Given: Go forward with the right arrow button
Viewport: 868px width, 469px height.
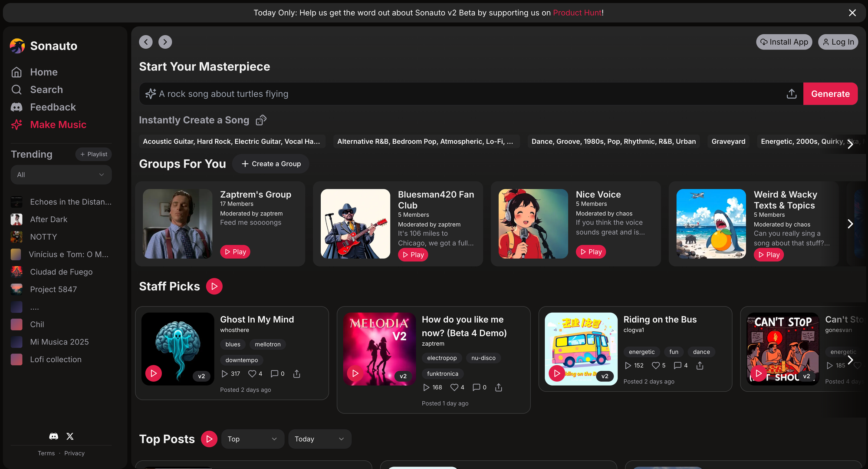Looking at the screenshot, I should [165, 42].
